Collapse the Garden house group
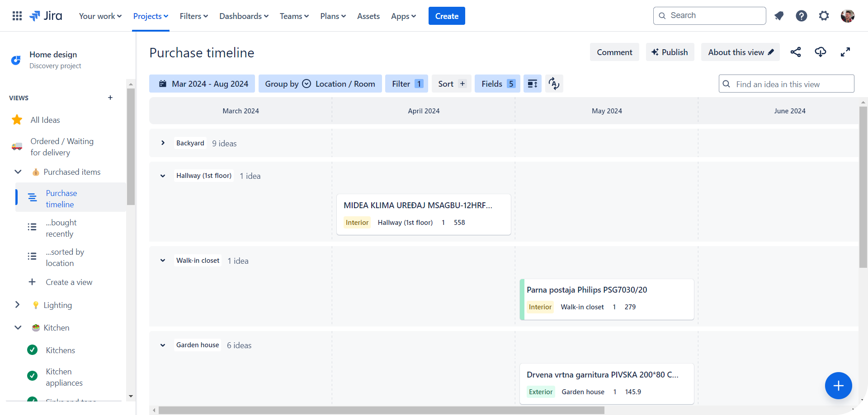Viewport: 868px width, 415px height. pyautogui.click(x=163, y=345)
